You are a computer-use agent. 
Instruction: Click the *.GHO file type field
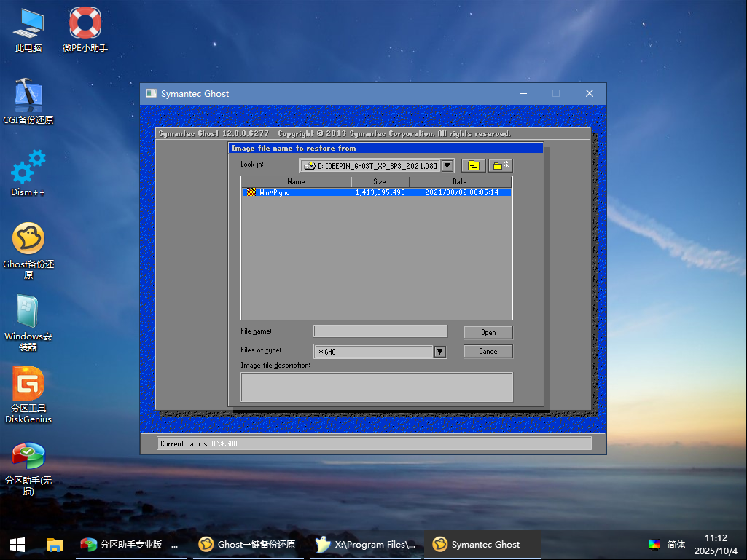374,352
